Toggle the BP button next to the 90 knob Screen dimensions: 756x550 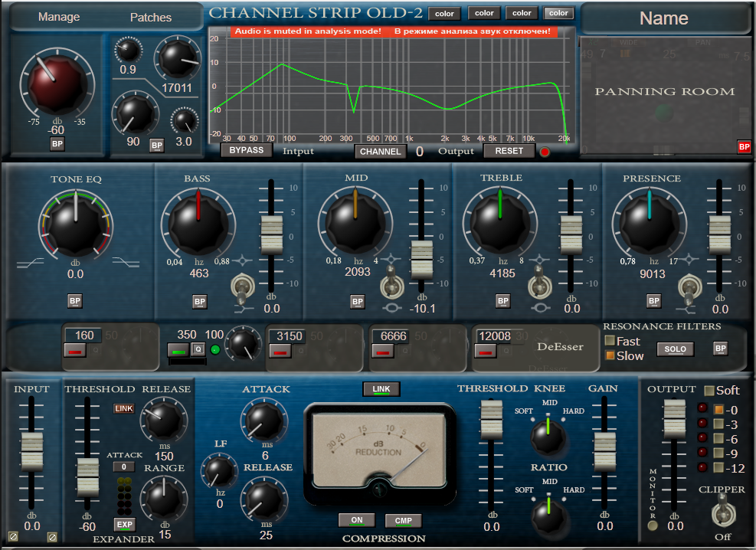[157, 145]
